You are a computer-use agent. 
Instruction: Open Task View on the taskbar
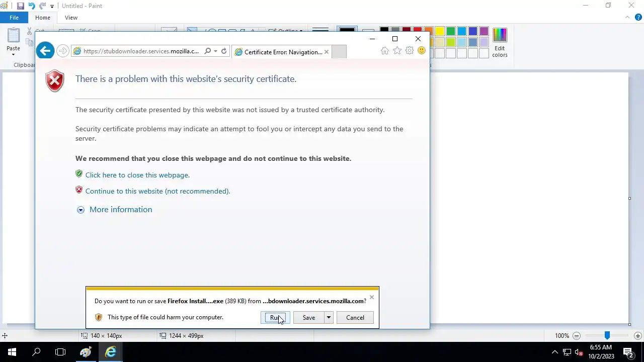coord(60,352)
